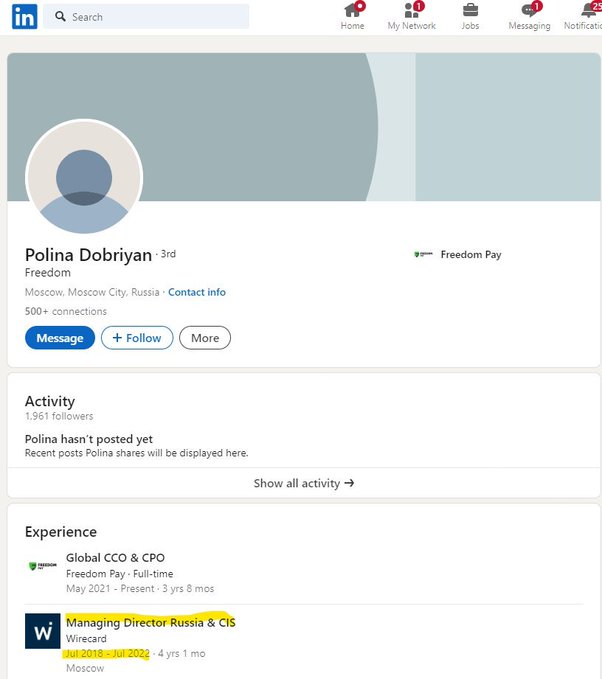The height and width of the screenshot is (679, 602).
Task: Open the Messaging icon
Action: [x=529, y=11]
